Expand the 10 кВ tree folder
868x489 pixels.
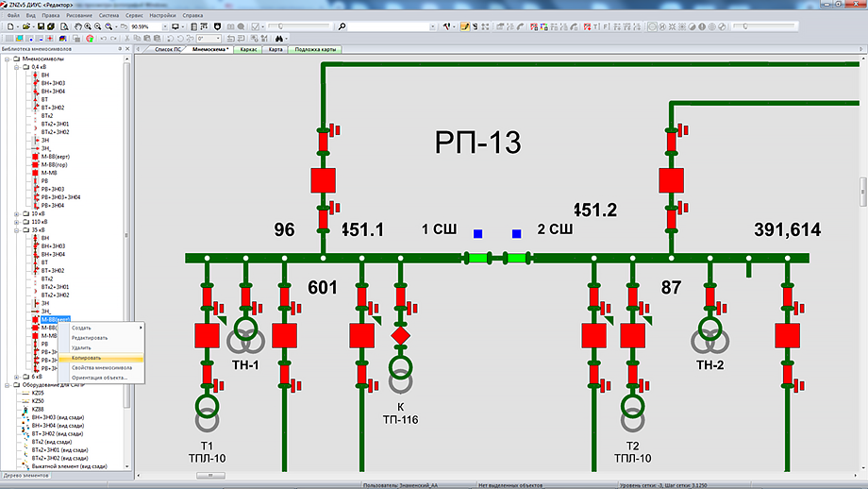17,213
